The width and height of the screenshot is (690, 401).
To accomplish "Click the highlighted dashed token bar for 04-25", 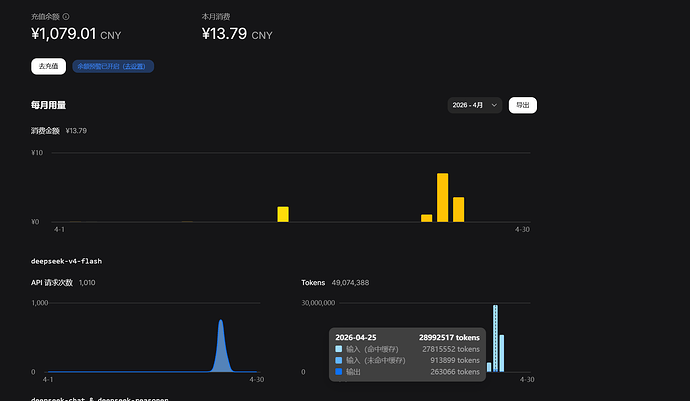I will pos(495,338).
